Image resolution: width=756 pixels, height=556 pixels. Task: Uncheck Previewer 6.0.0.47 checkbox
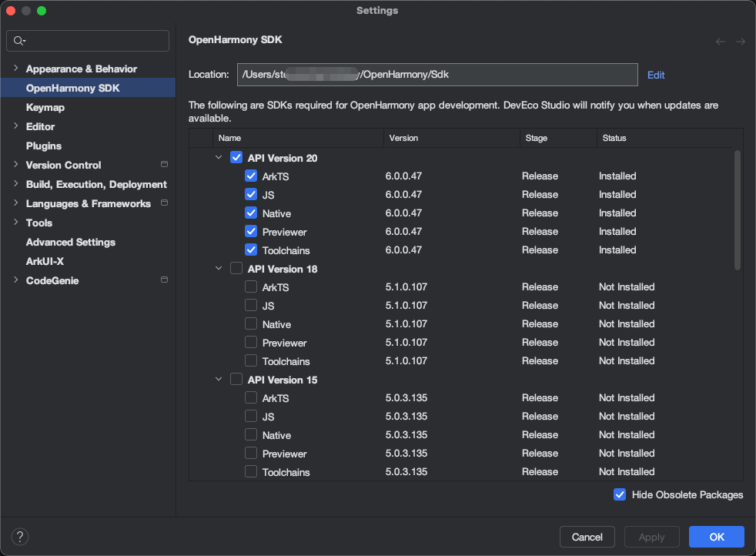click(x=251, y=232)
